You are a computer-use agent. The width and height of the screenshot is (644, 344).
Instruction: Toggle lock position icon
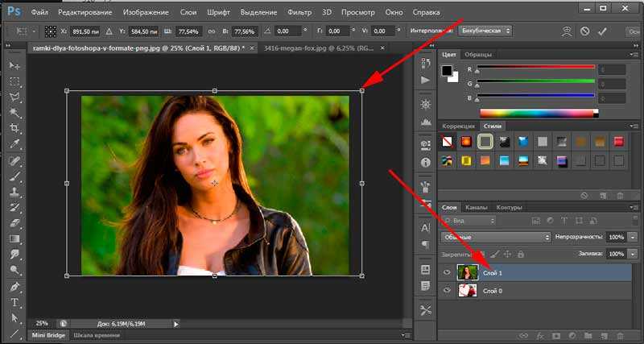[508, 254]
